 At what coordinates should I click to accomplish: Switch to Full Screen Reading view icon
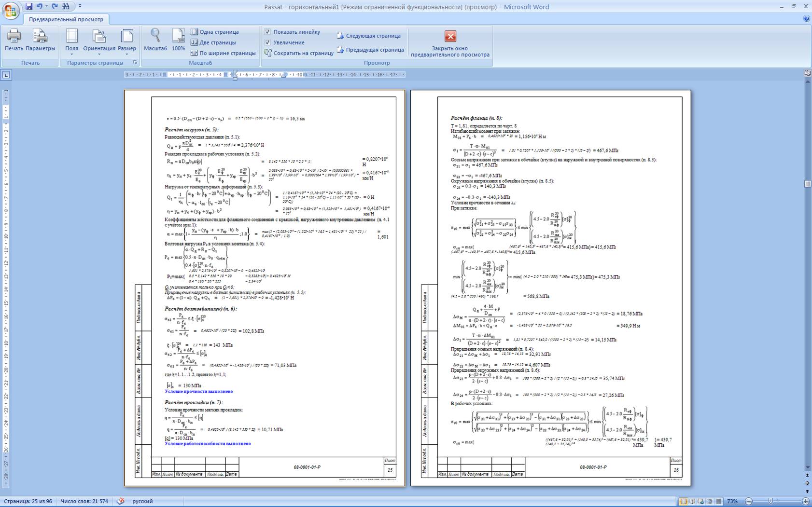coord(692,501)
